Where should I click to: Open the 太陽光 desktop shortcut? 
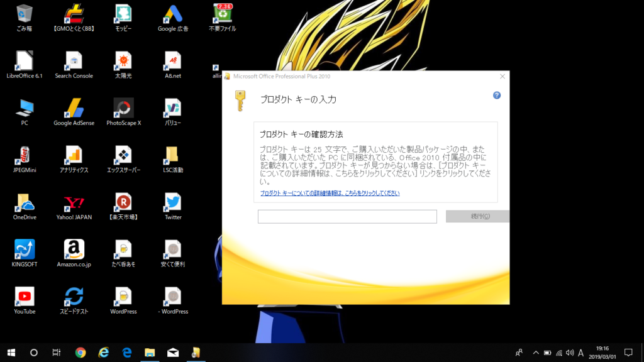(x=123, y=65)
